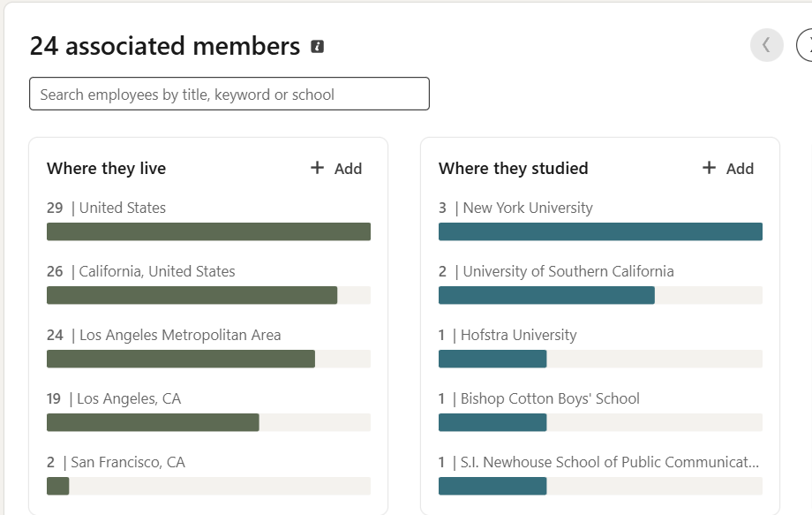The width and height of the screenshot is (812, 515).
Task: Click the Add label in Where they live
Action: [348, 169]
